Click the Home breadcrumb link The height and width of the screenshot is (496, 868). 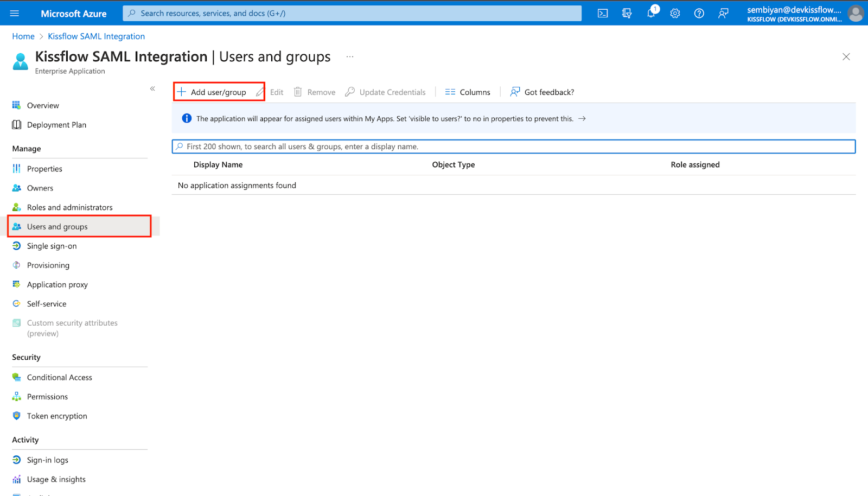pos(23,36)
